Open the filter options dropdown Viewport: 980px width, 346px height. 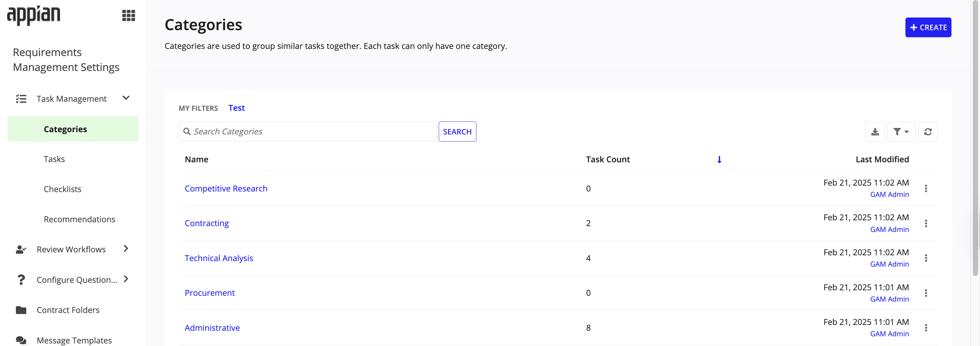tap(901, 132)
